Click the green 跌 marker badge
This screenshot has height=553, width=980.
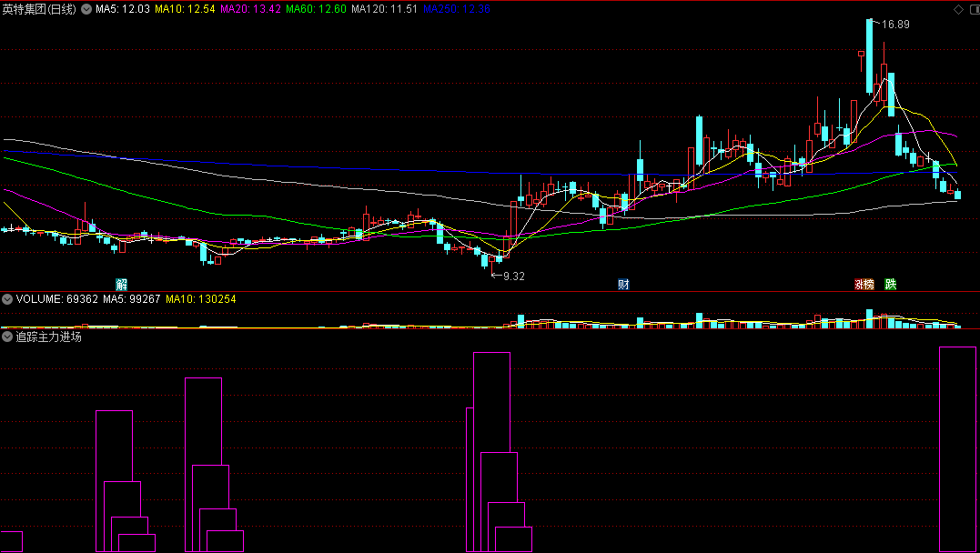click(x=891, y=285)
